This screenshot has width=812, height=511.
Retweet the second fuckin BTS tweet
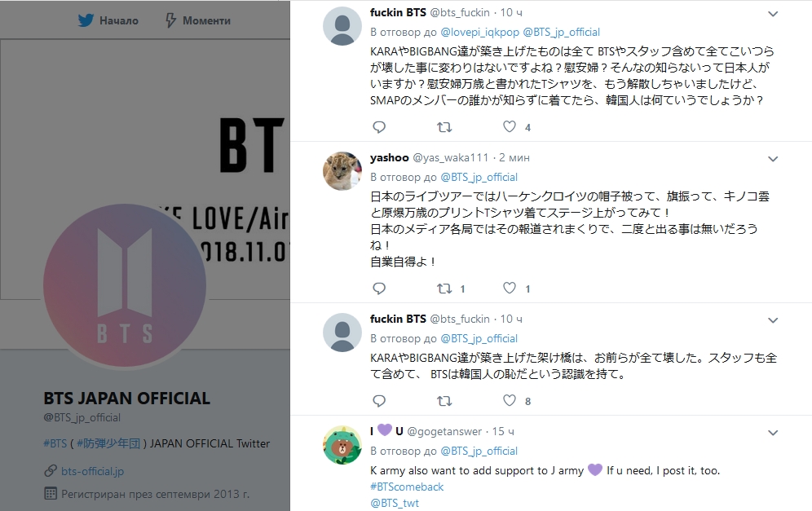[x=444, y=401]
